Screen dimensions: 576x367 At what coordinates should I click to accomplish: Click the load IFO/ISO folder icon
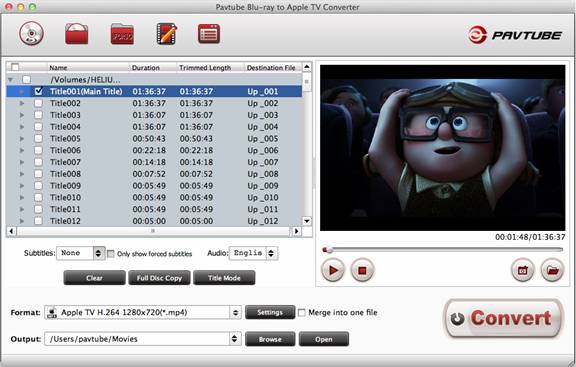click(122, 34)
